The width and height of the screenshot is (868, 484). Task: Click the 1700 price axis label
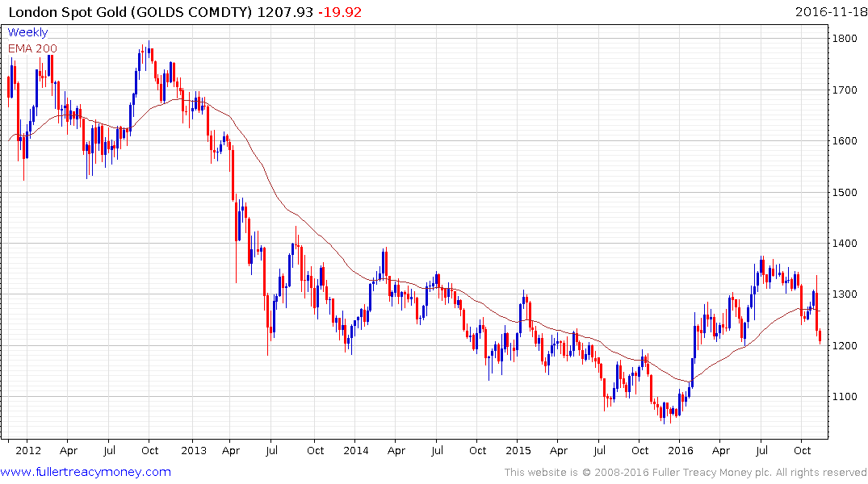[x=845, y=90]
